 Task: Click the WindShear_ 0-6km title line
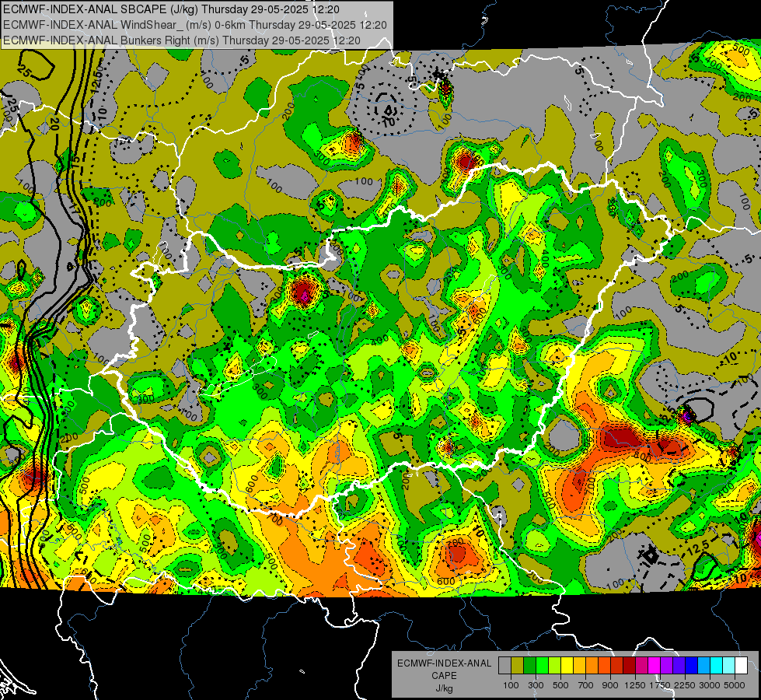[194, 25]
